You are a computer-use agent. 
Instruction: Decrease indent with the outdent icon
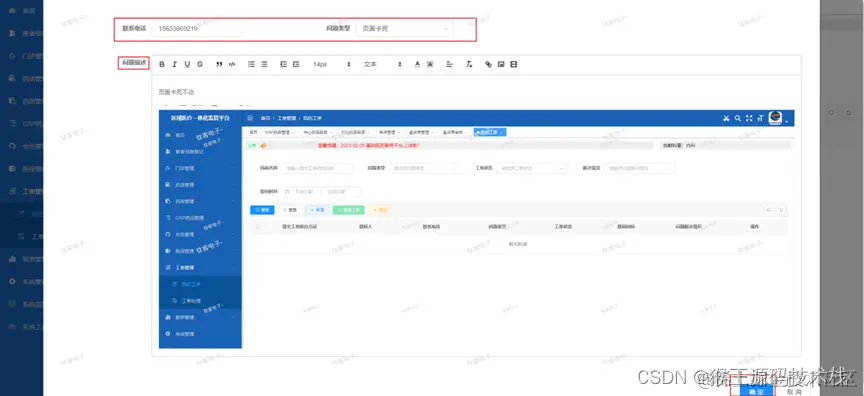click(x=283, y=64)
